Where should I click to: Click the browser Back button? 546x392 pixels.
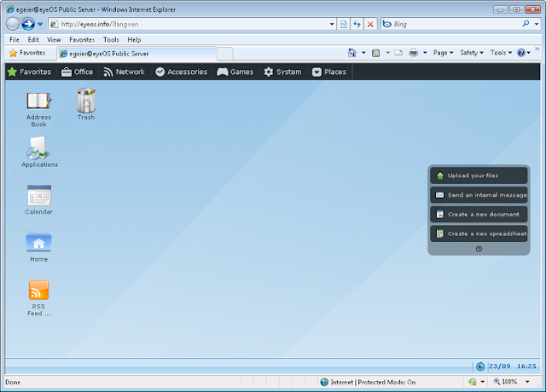click(13, 24)
